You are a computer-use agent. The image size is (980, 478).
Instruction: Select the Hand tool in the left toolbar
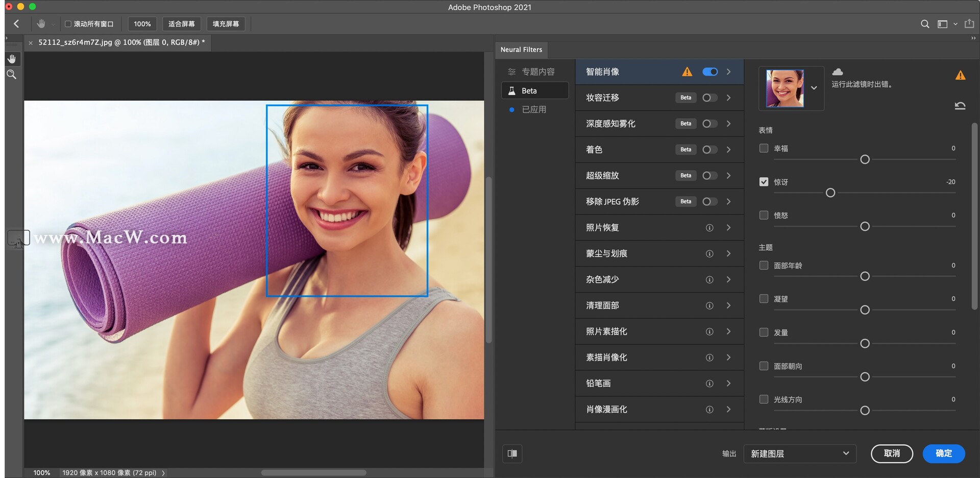(12, 58)
